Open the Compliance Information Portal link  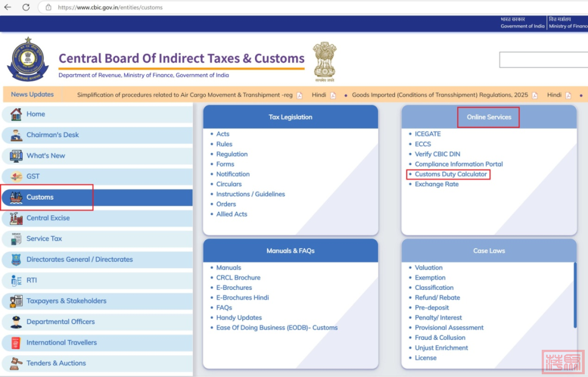tap(458, 164)
